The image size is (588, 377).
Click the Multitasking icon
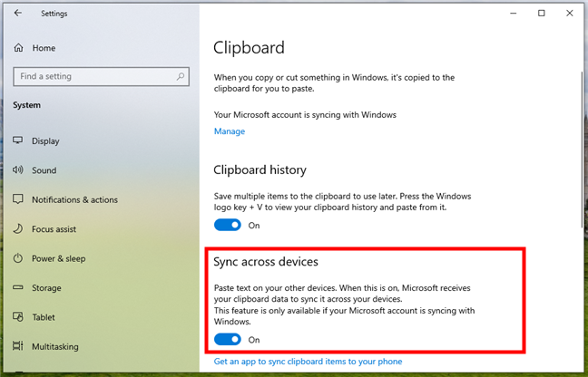click(17, 346)
